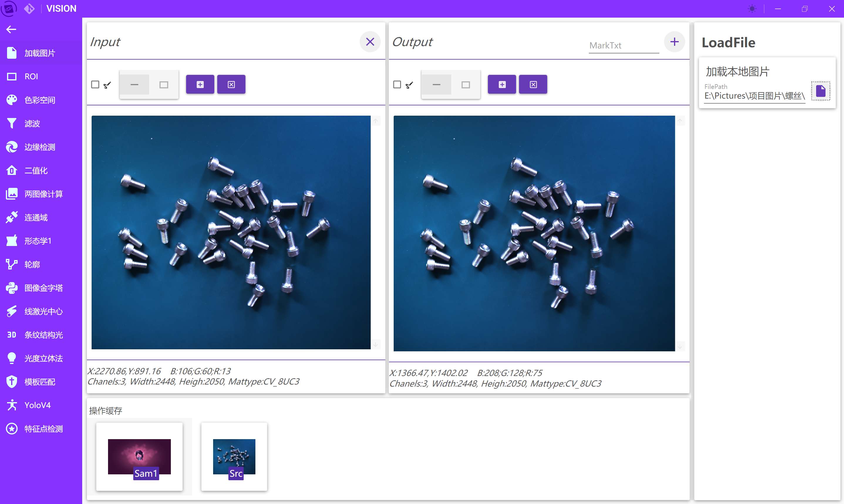Select the Src cached thumbnail
The image size is (844, 504).
tap(234, 456)
